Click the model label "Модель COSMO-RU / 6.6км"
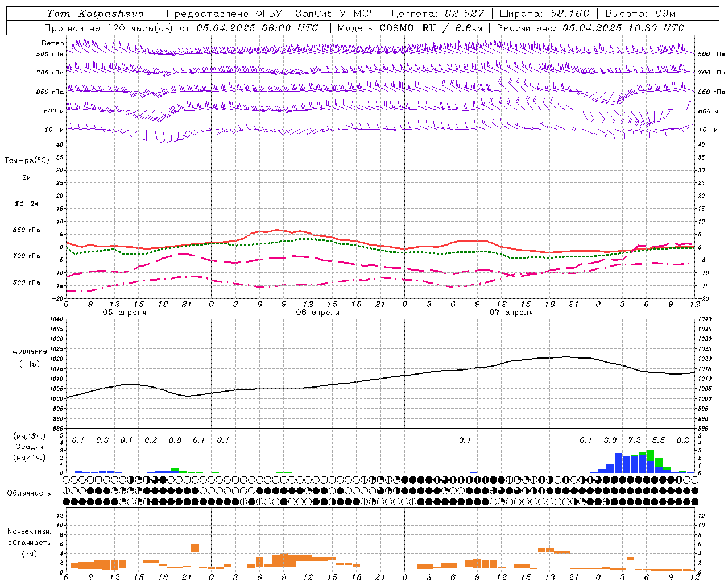728x582 pixels. pyautogui.click(x=410, y=28)
